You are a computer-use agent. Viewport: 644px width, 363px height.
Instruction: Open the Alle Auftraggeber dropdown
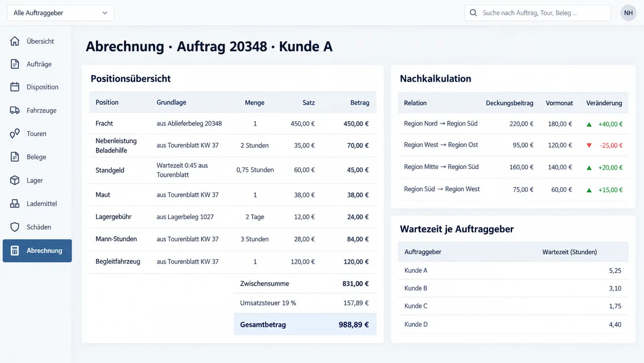coord(60,13)
